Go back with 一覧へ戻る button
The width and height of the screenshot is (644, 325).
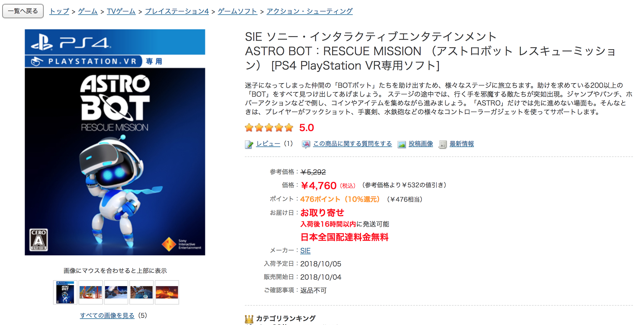(x=23, y=11)
